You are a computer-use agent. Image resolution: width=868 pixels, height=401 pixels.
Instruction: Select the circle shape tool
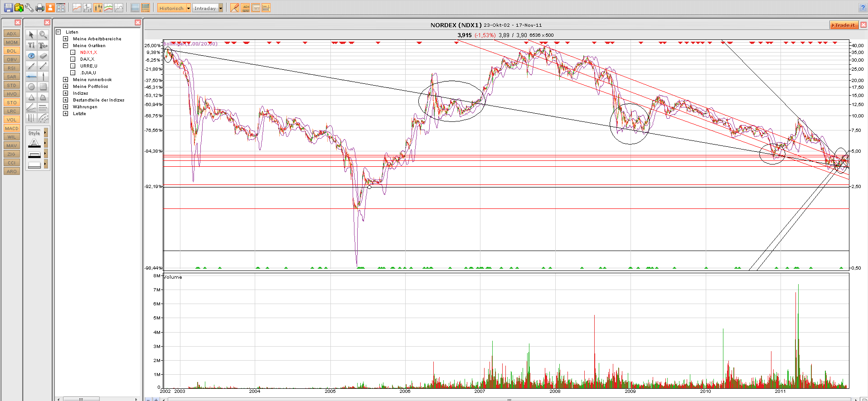pos(31,87)
